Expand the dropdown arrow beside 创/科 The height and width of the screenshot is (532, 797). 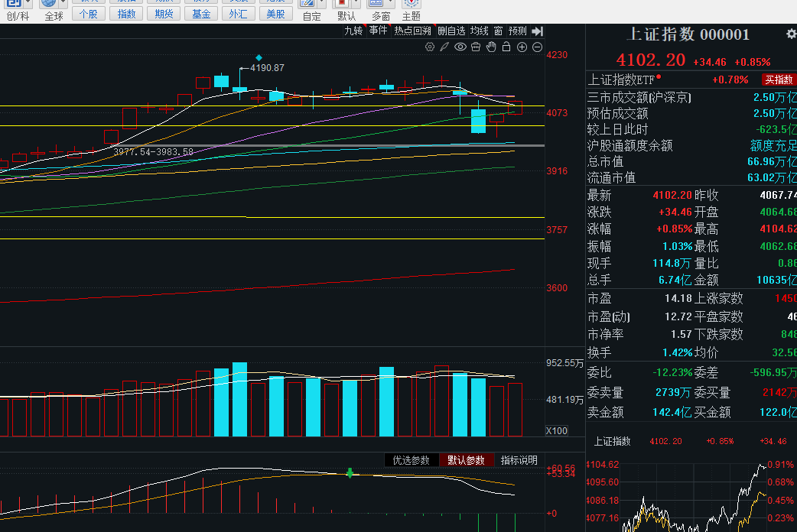tap(28, 3)
